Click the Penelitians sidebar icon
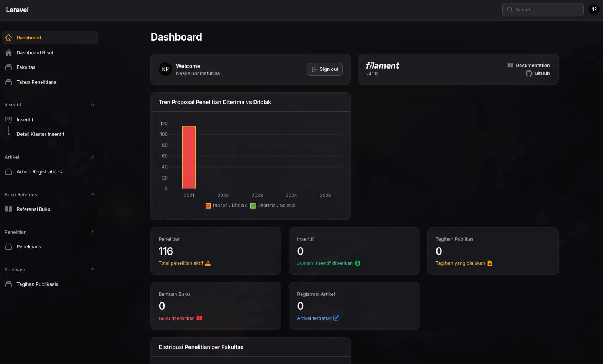603x364 pixels. click(8, 246)
